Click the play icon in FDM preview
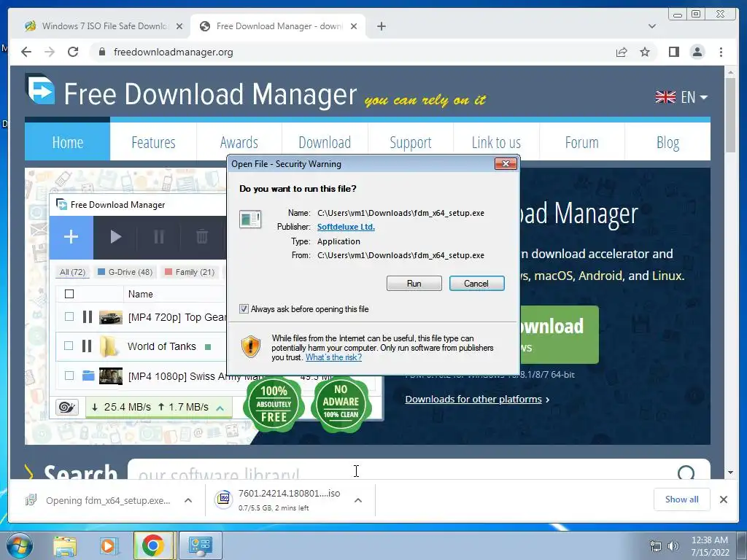 pos(115,237)
